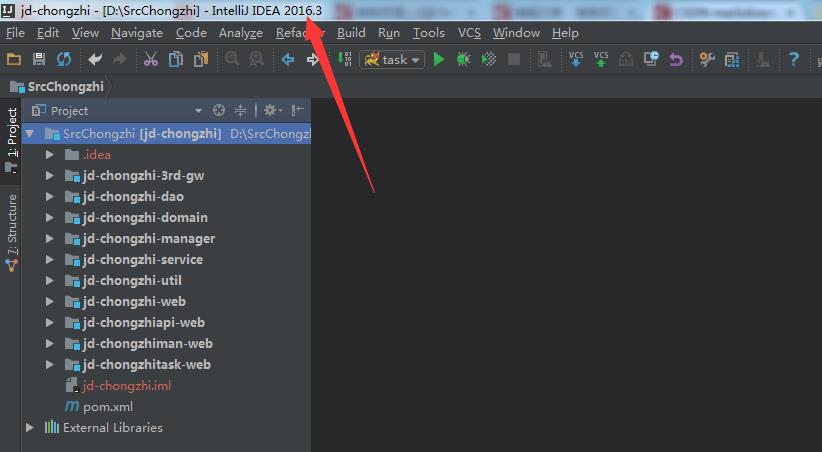This screenshot has width=822, height=452.
Task: Open the Run menu
Action: (388, 33)
